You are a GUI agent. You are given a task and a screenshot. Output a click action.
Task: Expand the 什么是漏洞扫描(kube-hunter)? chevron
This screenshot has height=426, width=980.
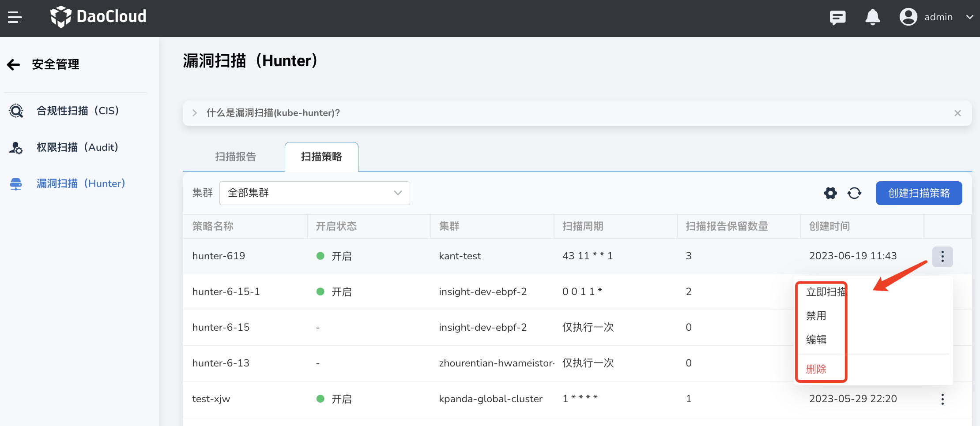[195, 113]
